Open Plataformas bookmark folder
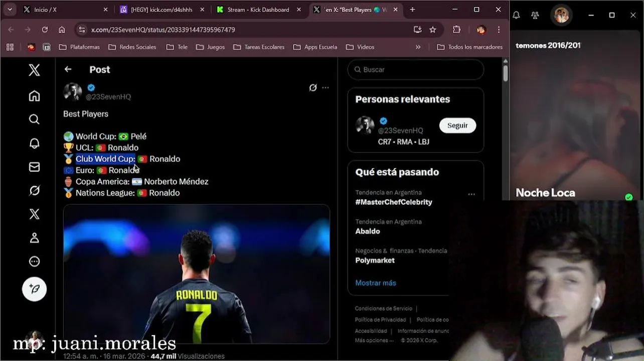This screenshot has width=644, height=361. pos(79,47)
